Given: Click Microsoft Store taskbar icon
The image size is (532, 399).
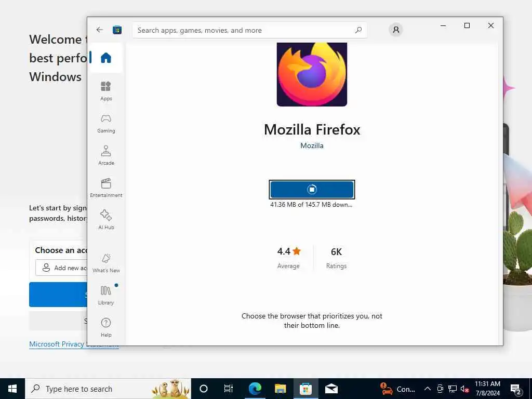Looking at the screenshot, I should pos(305,389).
